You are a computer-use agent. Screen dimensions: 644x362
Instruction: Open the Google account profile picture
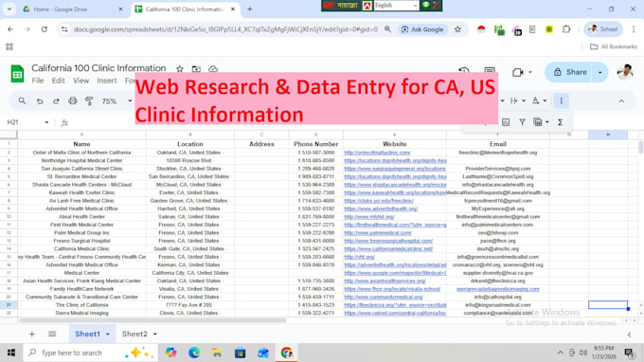tap(625, 72)
